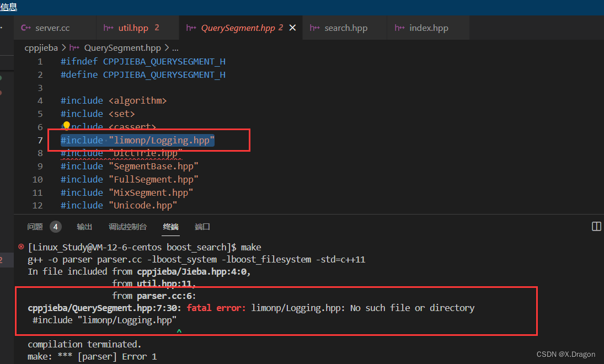This screenshot has width=604, height=364.
Task: Select the 端口 panel tab
Action: pyautogui.click(x=201, y=226)
